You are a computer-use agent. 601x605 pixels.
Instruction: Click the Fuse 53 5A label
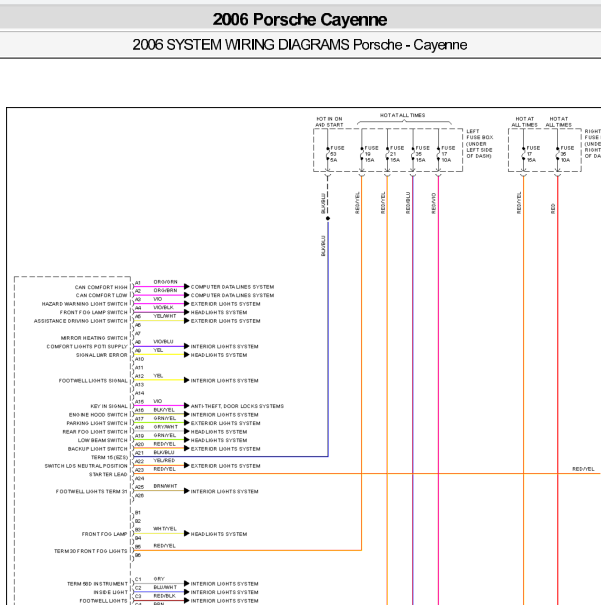click(337, 154)
